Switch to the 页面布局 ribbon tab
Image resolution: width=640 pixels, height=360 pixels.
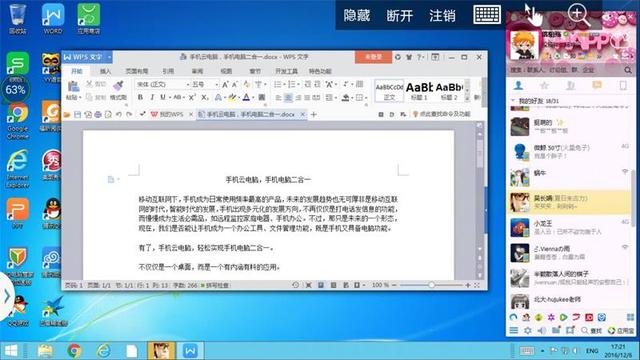click(x=137, y=71)
